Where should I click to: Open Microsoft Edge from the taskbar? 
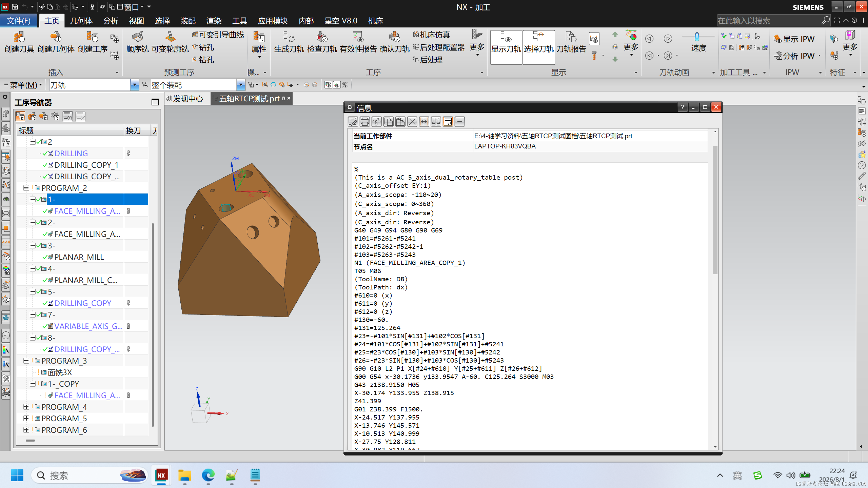pyautogui.click(x=208, y=475)
